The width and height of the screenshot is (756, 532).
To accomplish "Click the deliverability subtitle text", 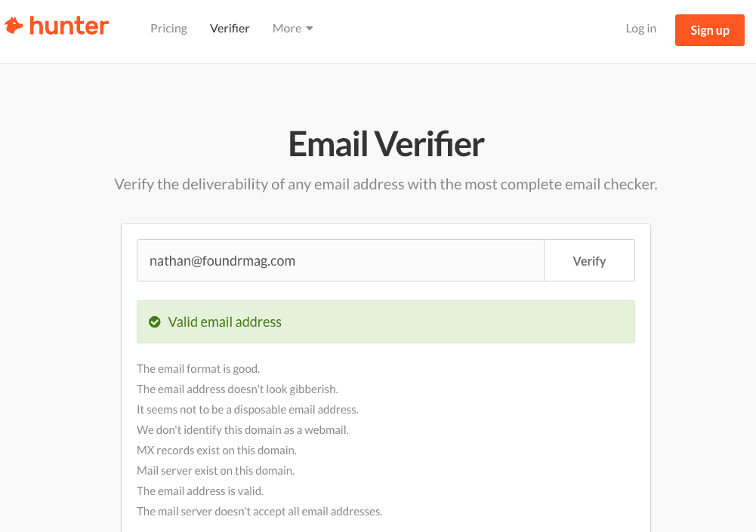I will tap(386, 184).
